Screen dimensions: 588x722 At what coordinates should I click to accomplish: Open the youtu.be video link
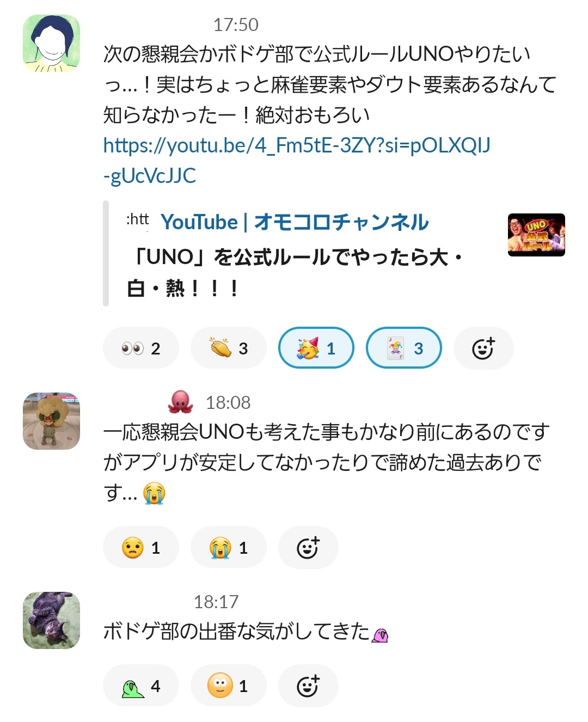pyautogui.click(x=297, y=160)
